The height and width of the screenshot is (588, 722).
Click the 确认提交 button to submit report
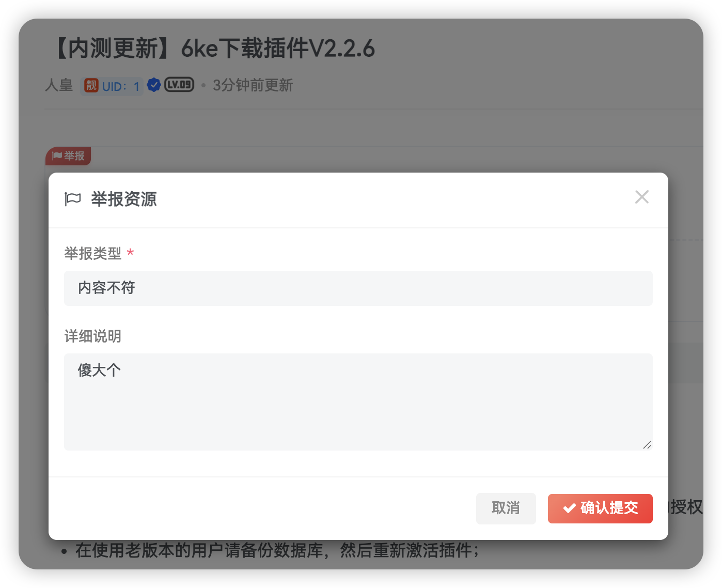(x=600, y=508)
